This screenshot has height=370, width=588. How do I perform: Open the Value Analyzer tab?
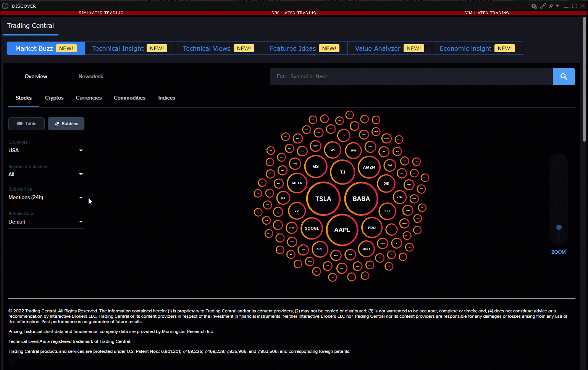[x=389, y=48]
